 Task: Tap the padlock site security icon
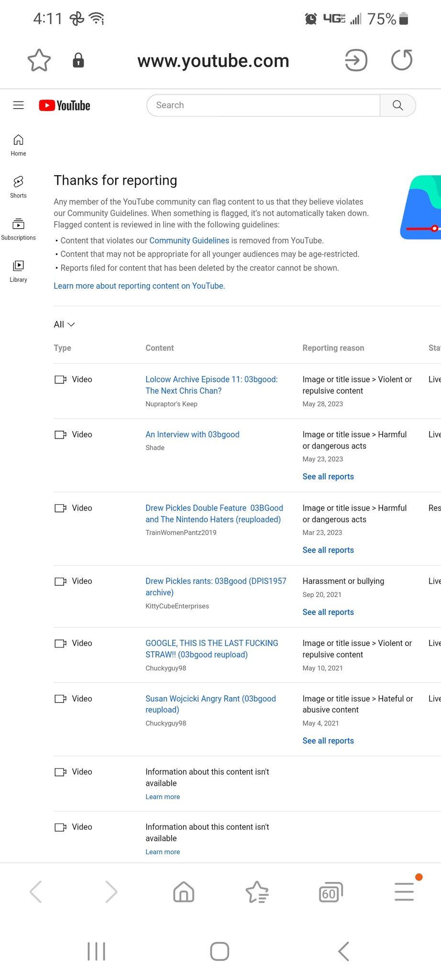click(x=78, y=61)
